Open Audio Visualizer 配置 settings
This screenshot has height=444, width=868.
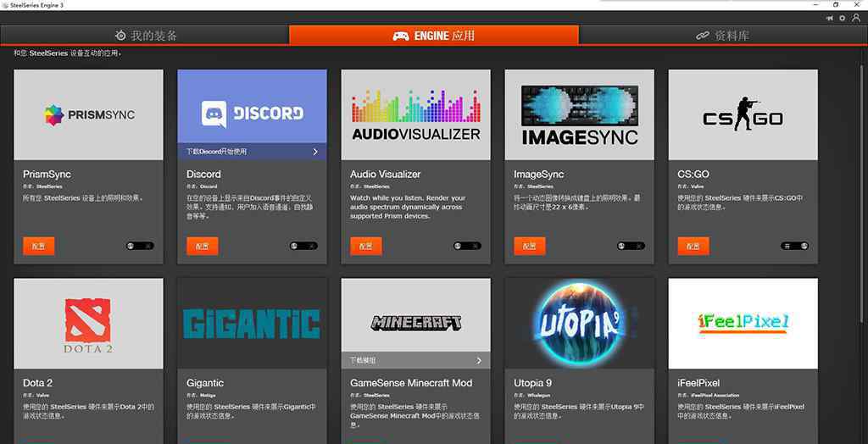pos(366,246)
